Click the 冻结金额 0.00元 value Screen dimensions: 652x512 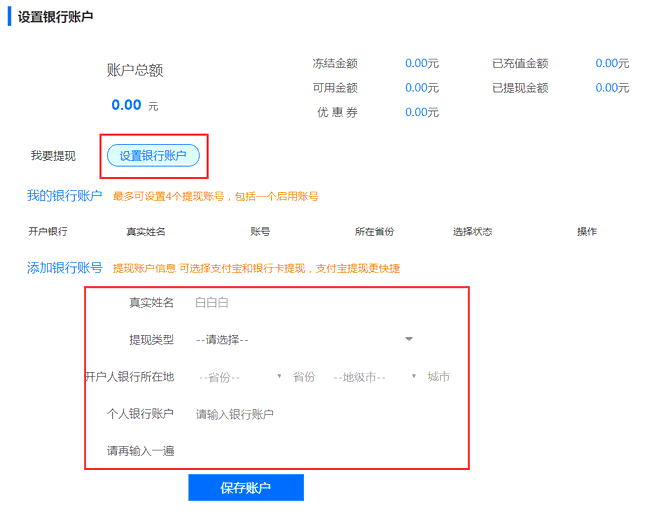pos(422,63)
